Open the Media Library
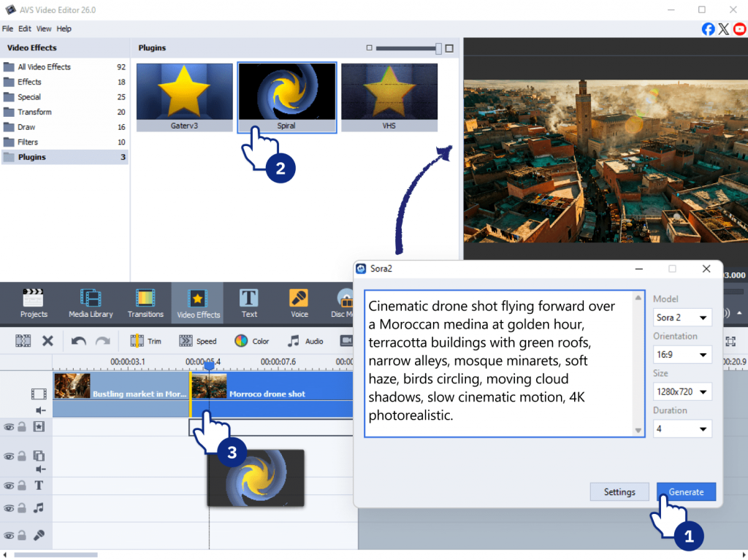Viewport: 748px width, 560px height. pyautogui.click(x=91, y=303)
